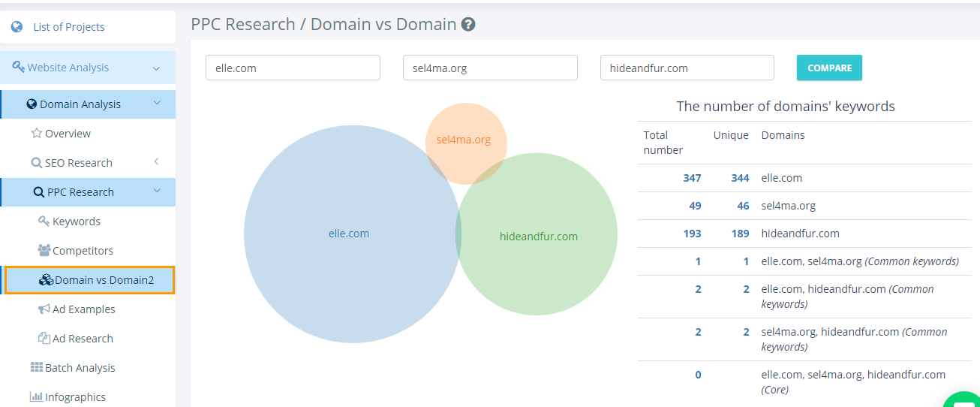The image size is (980, 407).
Task: Click the PPC Research / Domain vs Domain title
Action: coord(323,25)
